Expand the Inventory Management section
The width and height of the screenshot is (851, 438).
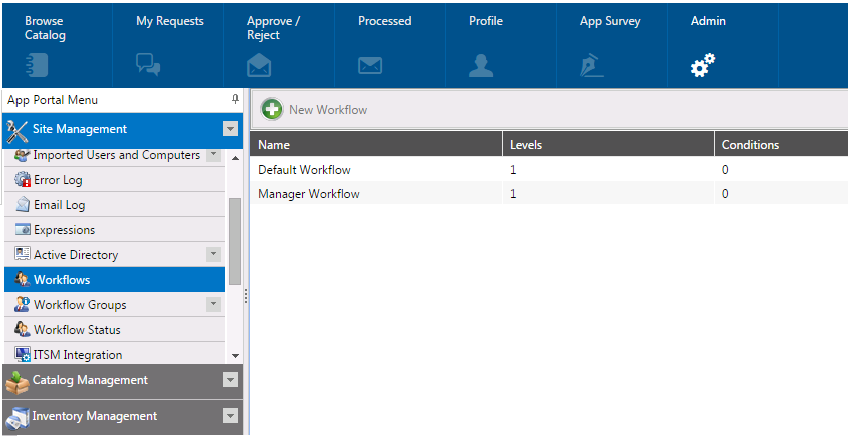tap(231, 416)
